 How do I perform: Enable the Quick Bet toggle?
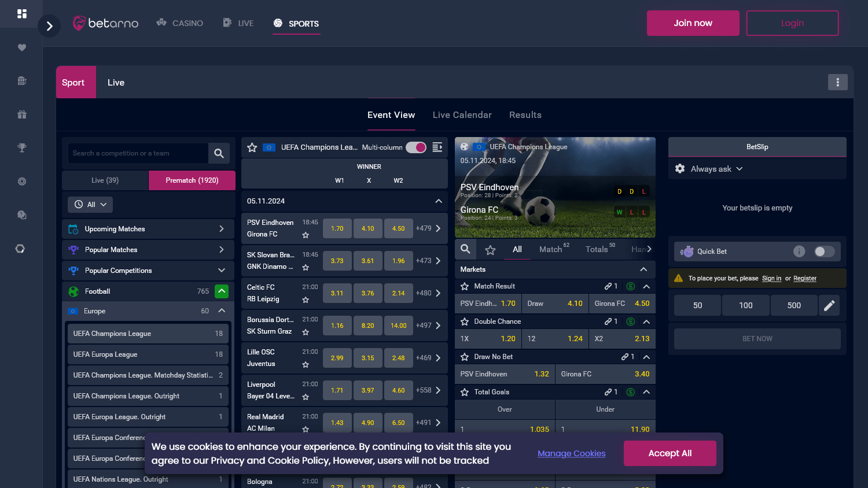click(825, 251)
